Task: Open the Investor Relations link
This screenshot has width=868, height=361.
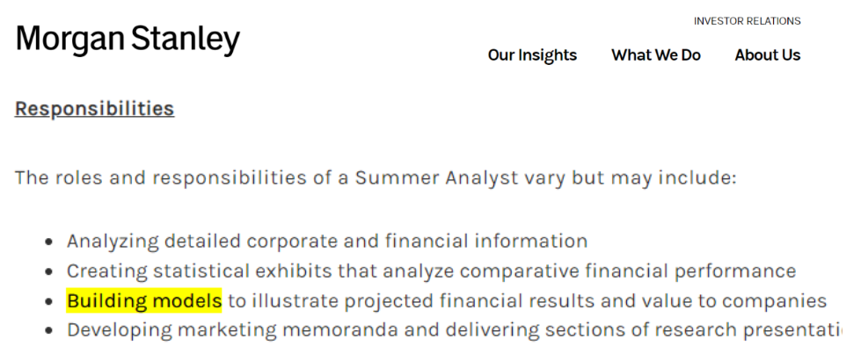Action: (x=747, y=21)
